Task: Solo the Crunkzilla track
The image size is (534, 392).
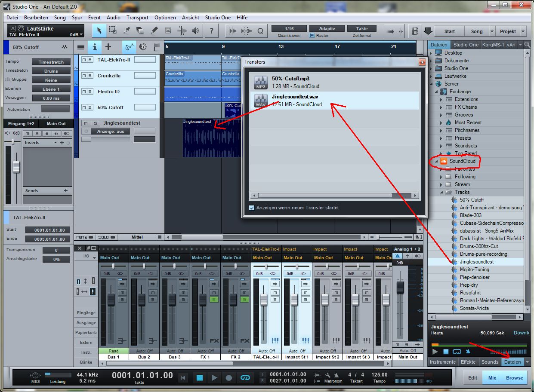Action: [x=90, y=76]
